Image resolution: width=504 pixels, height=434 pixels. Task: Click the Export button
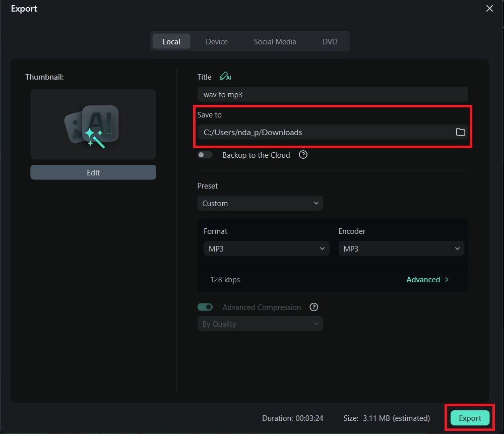coord(469,418)
